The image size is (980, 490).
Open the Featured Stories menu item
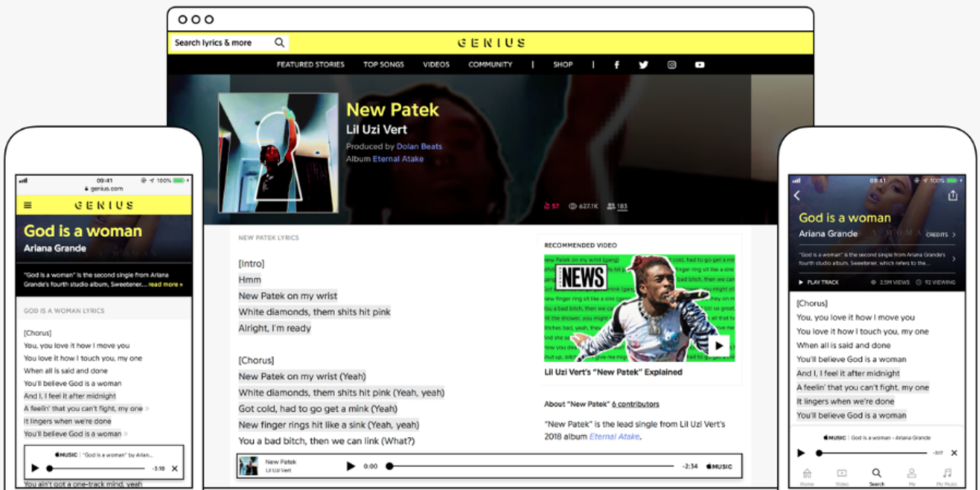[x=310, y=65]
